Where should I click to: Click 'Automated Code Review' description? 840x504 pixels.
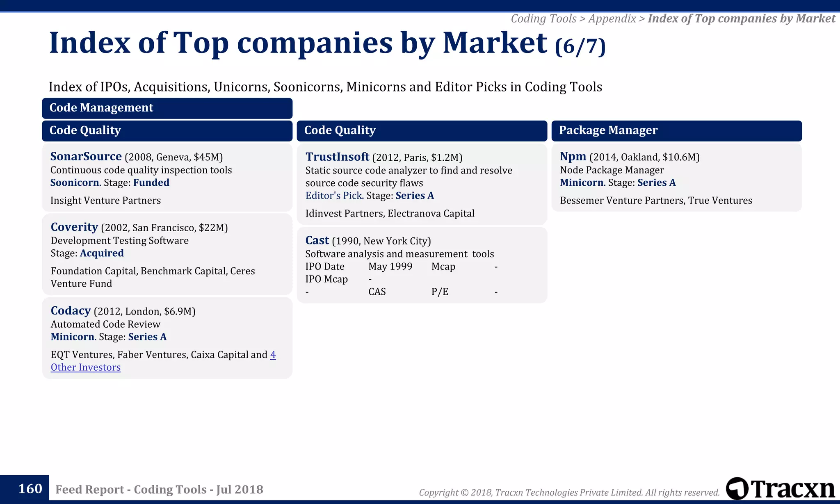(105, 324)
